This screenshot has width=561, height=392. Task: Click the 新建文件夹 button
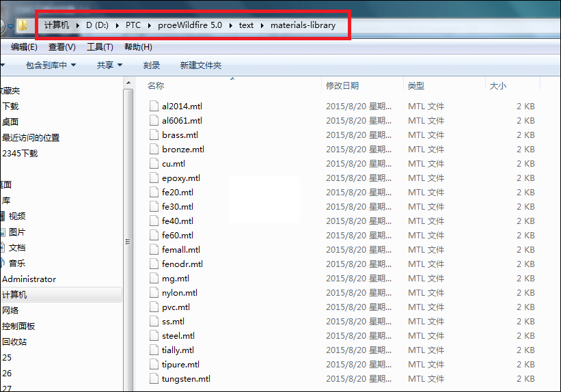click(201, 65)
